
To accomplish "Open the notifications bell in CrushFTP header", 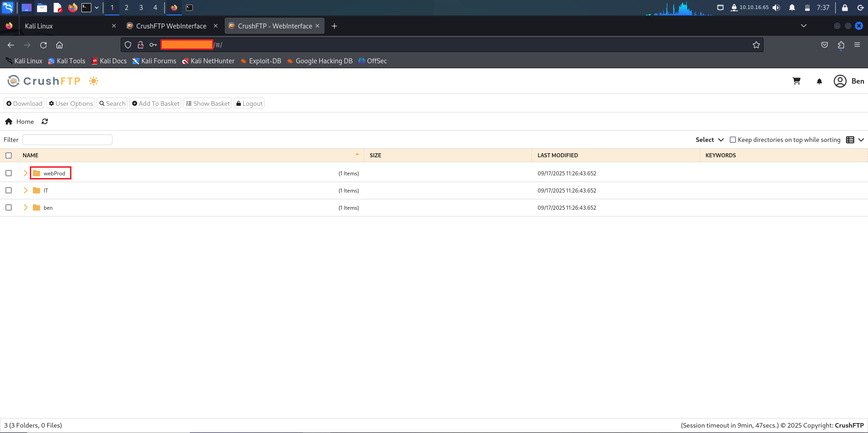I will pyautogui.click(x=819, y=81).
